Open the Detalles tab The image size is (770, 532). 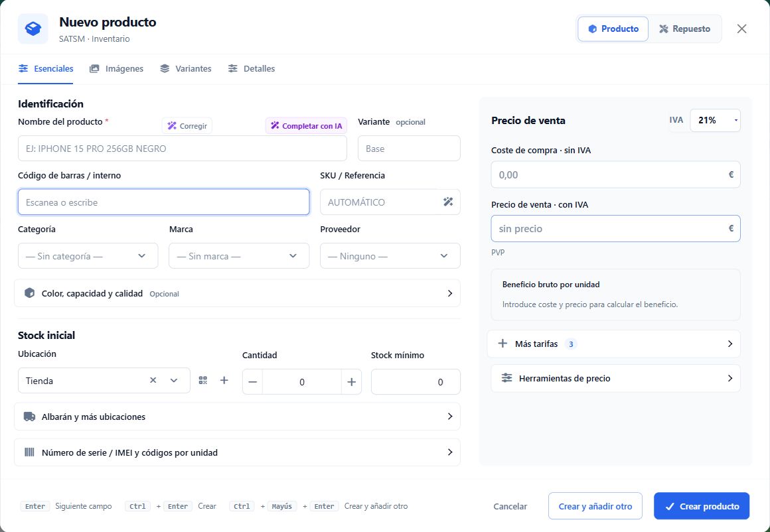[252, 69]
